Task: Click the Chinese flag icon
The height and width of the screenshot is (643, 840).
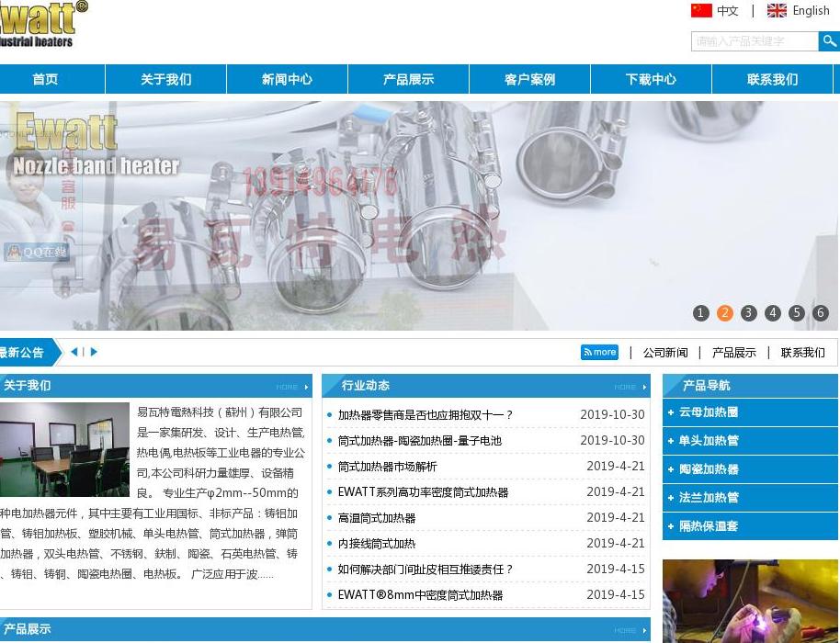Action: 700,11
